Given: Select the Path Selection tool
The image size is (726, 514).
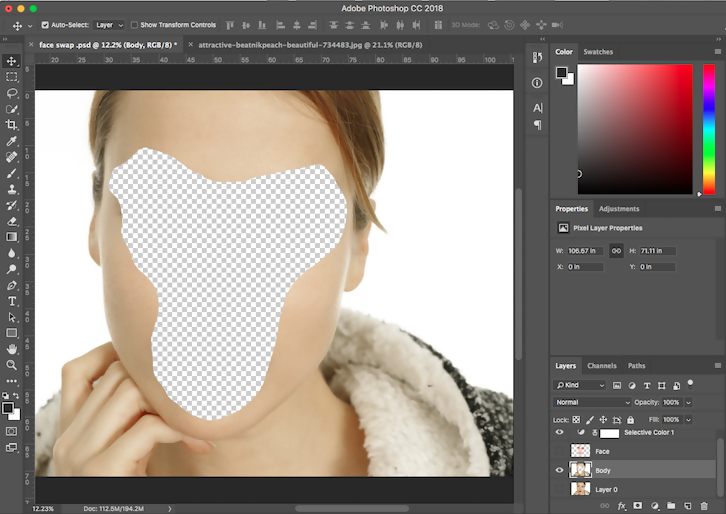Looking at the screenshot, I should pyautogui.click(x=12, y=318).
